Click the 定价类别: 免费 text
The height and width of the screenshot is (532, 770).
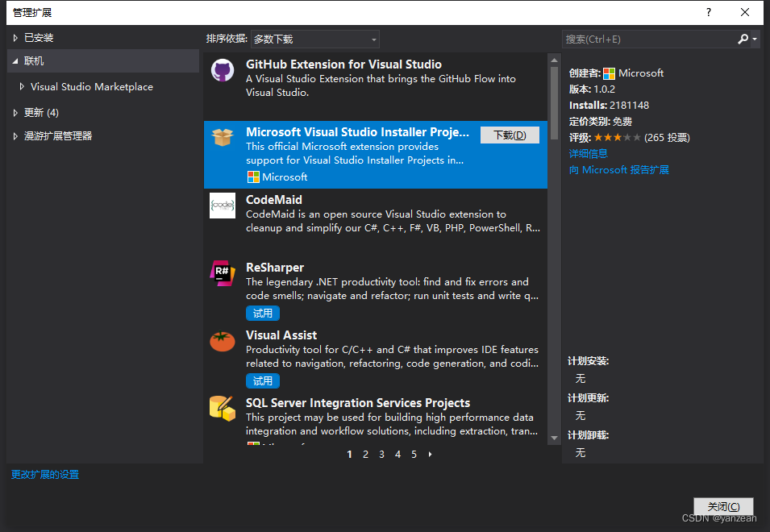(x=601, y=122)
